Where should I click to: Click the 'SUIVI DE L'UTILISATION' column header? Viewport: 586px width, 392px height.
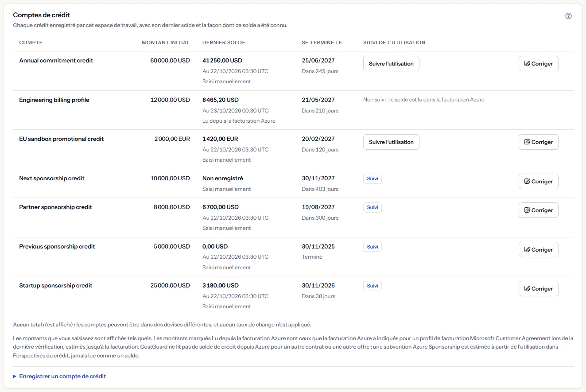coord(394,43)
